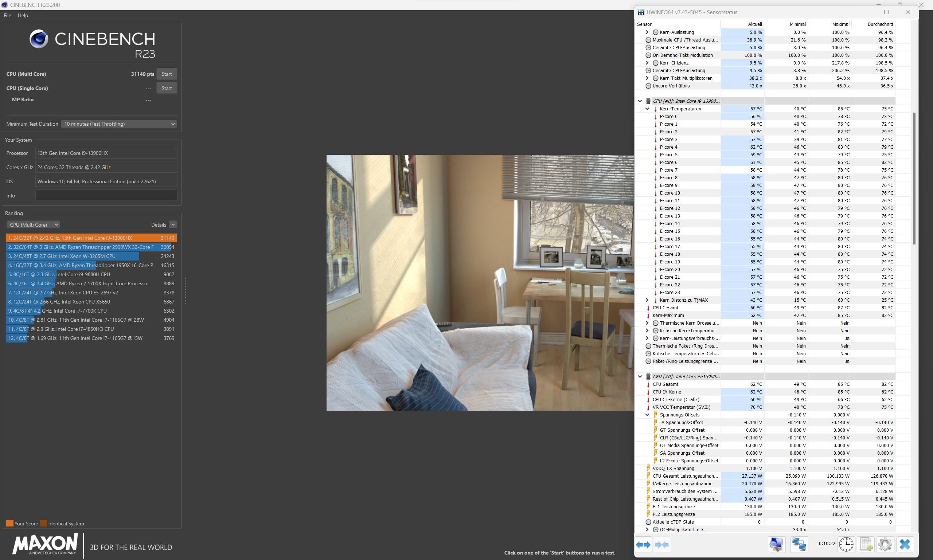This screenshot has width=933, height=560.
Task: Select the CPU GT-Kerne (Grafik) row
Action: (765, 399)
